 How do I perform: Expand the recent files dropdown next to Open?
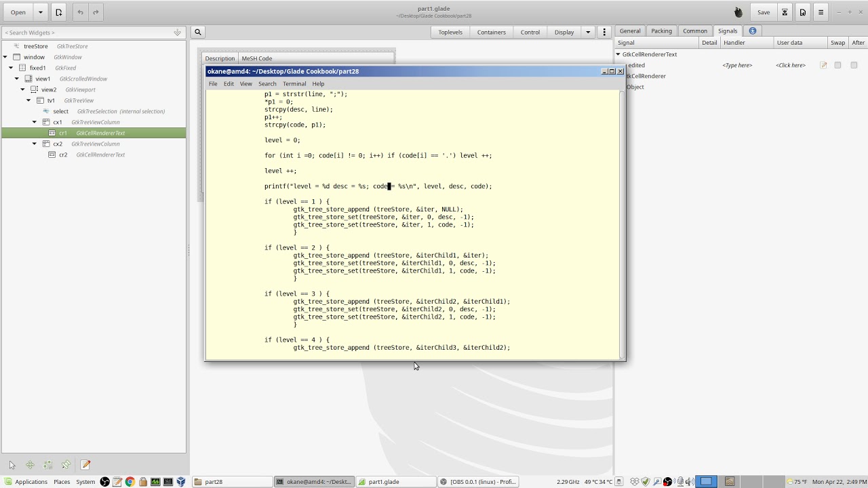(40, 12)
